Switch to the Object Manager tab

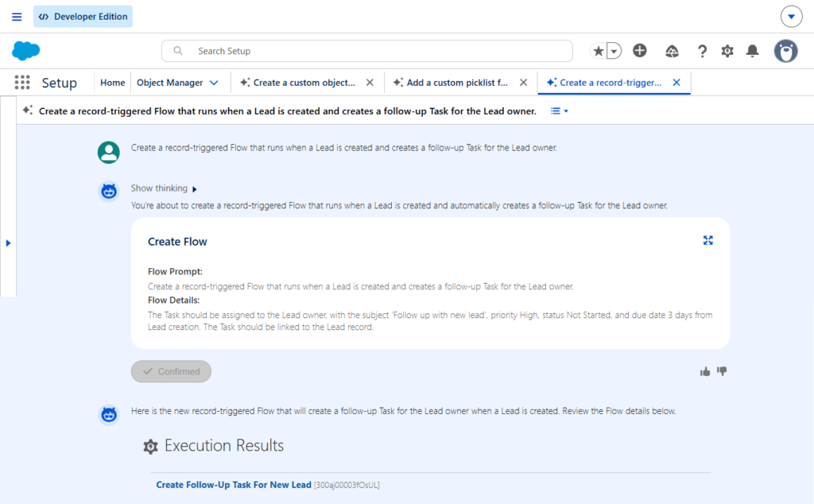tap(170, 83)
